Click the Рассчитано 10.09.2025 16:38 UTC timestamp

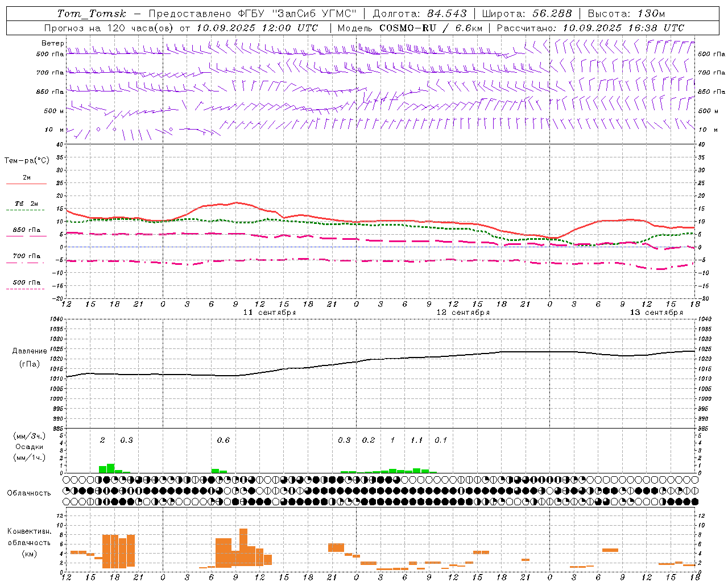coord(590,28)
